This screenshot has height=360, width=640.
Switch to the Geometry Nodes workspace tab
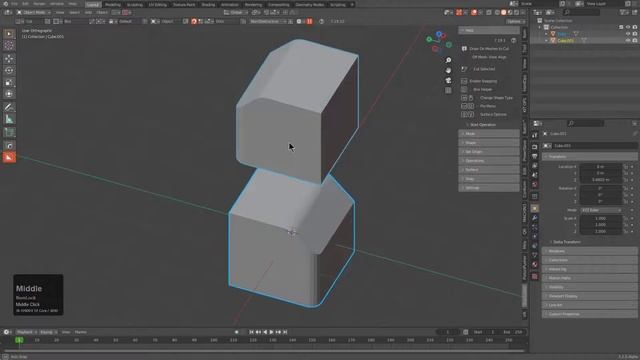pyautogui.click(x=309, y=4)
